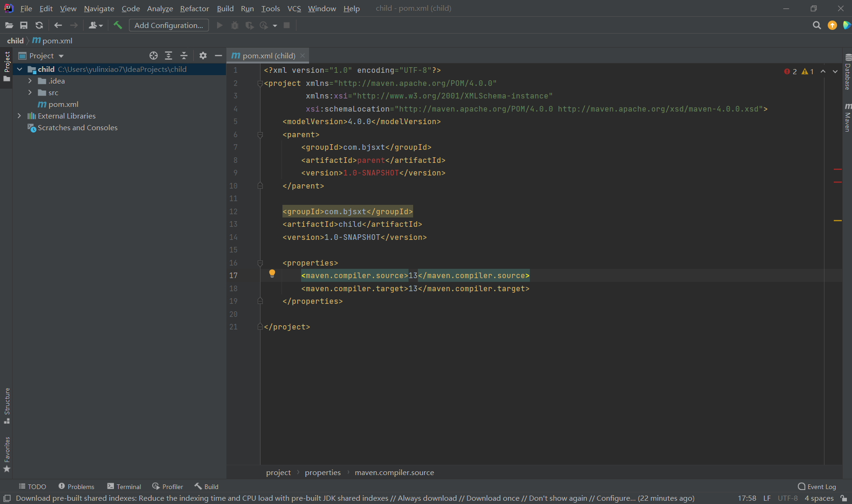Open the Profiler tool window

pos(168,486)
